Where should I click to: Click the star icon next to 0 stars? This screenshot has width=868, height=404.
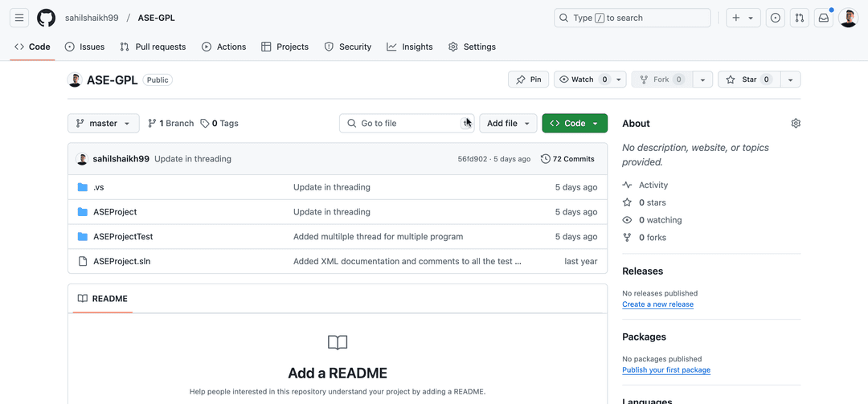coord(627,202)
